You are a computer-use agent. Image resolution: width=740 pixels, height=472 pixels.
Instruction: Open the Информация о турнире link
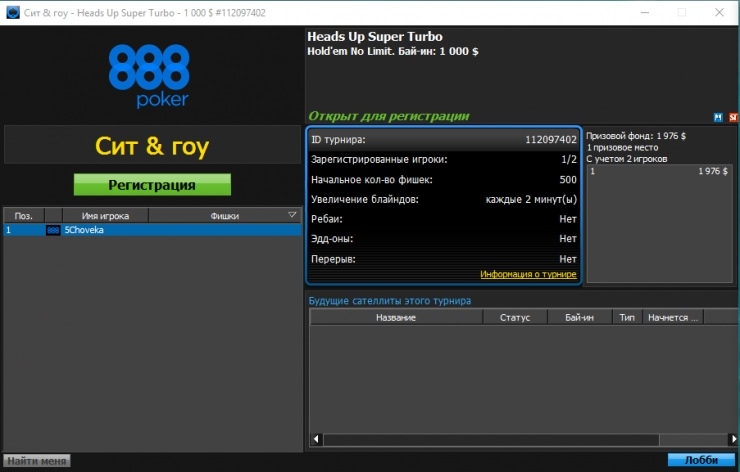click(x=528, y=274)
